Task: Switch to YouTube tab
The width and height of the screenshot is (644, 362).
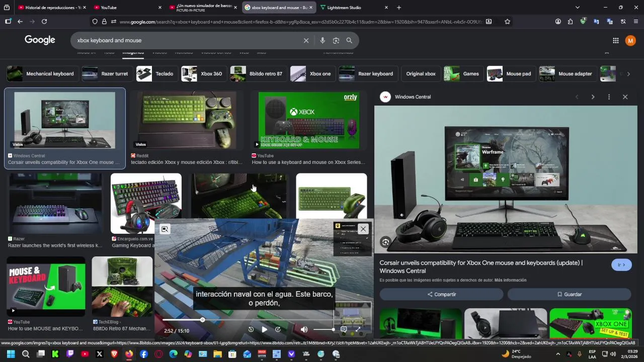Action: point(128,8)
